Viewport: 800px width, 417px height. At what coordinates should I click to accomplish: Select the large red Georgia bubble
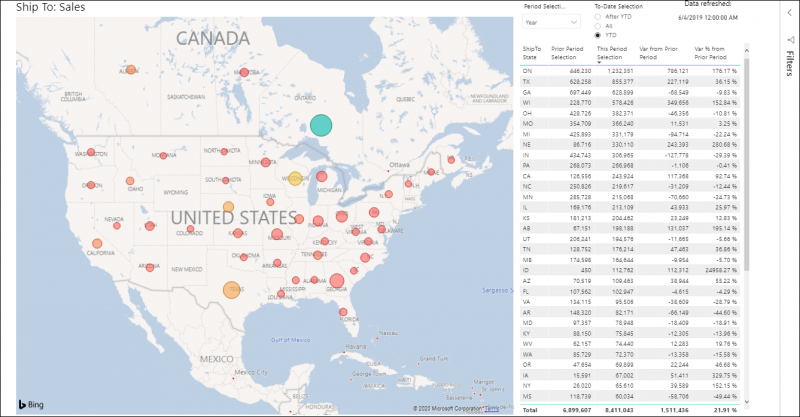tap(337, 281)
